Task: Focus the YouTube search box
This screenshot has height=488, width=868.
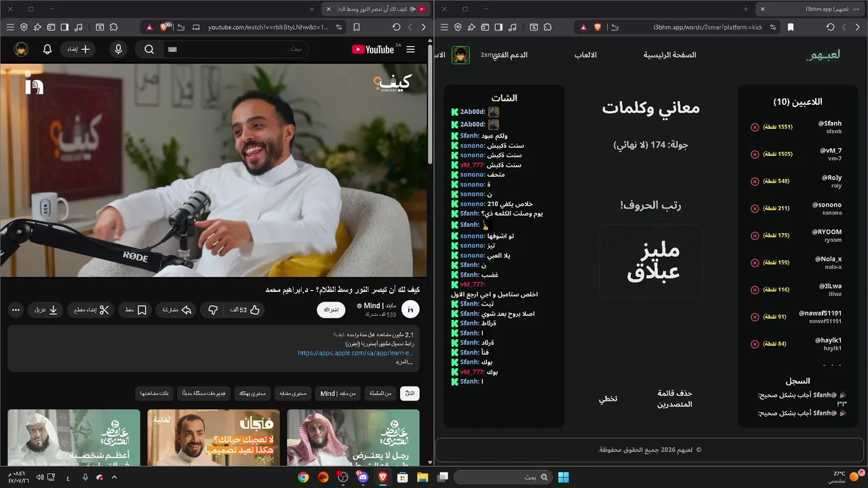Action: [237, 49]
